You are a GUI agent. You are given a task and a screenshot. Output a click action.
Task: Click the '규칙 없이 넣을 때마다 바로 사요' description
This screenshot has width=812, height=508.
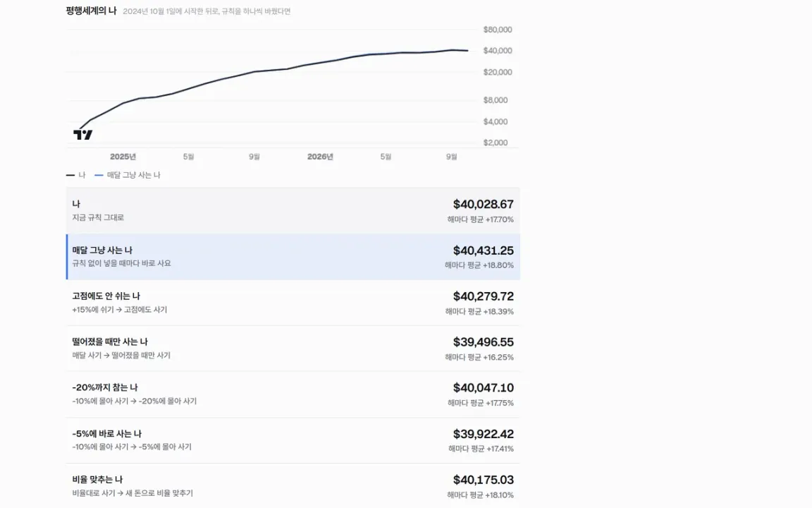[x=121, y=263]
